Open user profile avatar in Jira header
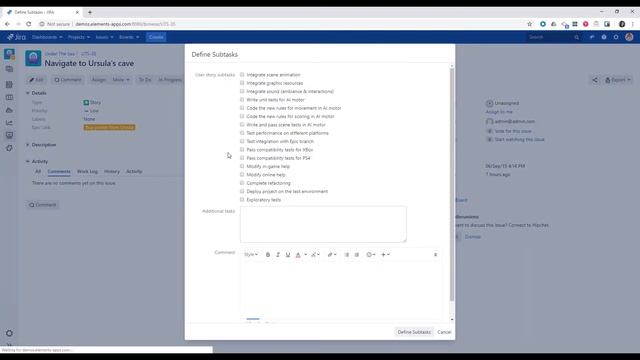 pyautogui.click(x=629, y=37)
